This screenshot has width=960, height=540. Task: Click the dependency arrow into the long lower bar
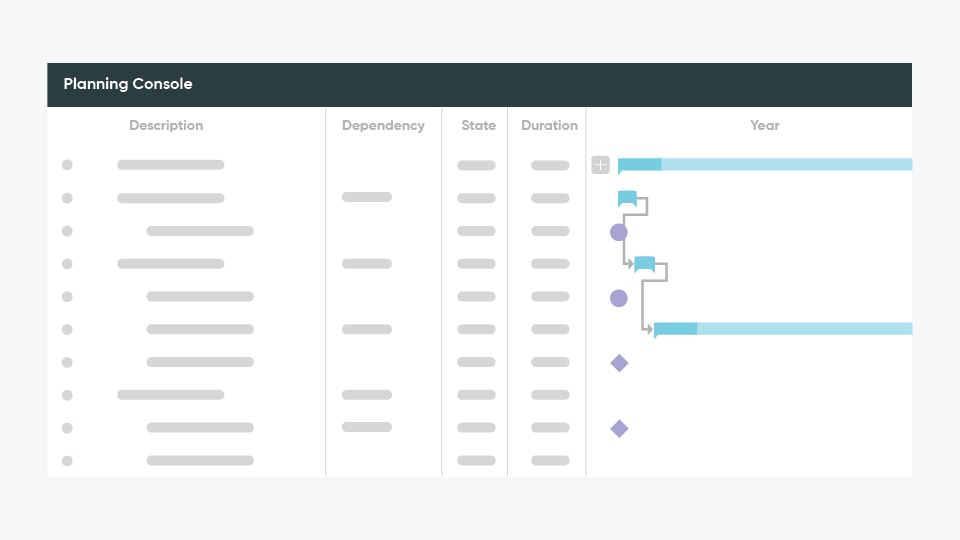point(648,328)
